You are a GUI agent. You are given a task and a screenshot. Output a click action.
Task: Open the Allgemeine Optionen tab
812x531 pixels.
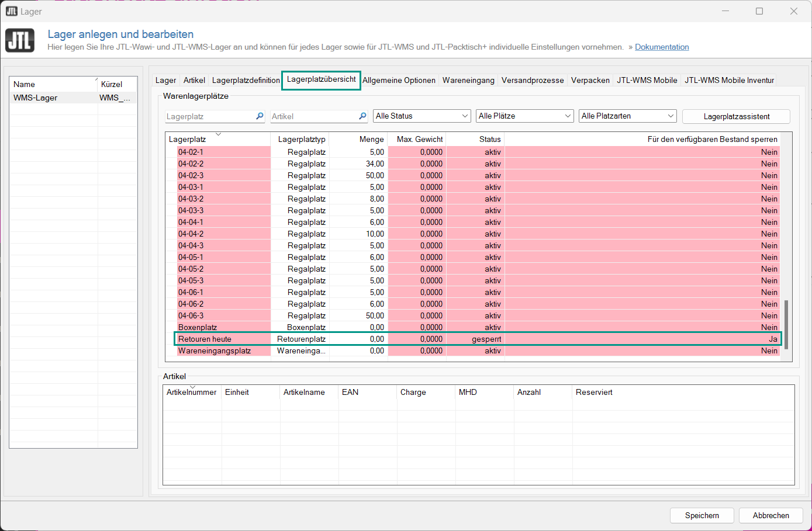coord(399,80)
